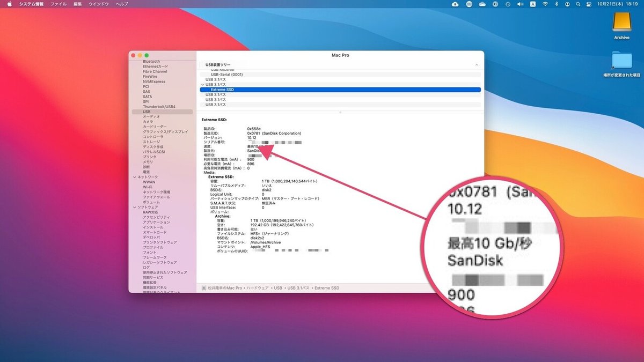The width and height of the screenshot is (644, 362).
Task: Select SATA in the sidebar
Action: [147, 97]
